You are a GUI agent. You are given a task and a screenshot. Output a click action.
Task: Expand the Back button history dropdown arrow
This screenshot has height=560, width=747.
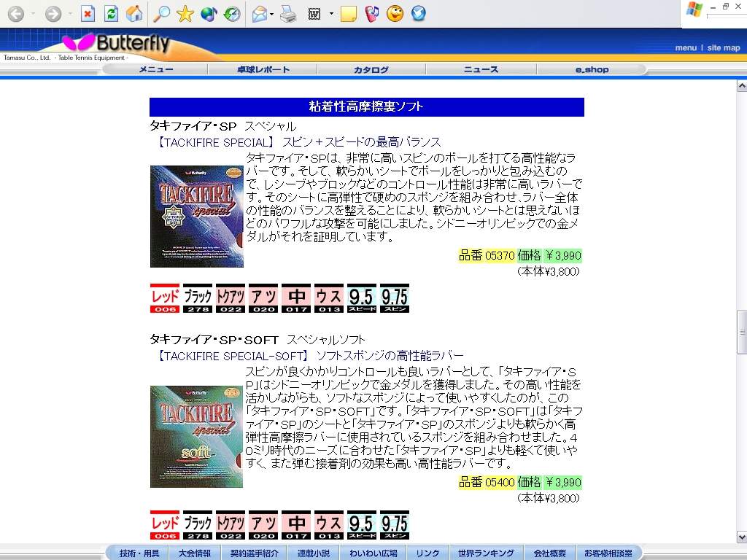click(x=33, y=14)
